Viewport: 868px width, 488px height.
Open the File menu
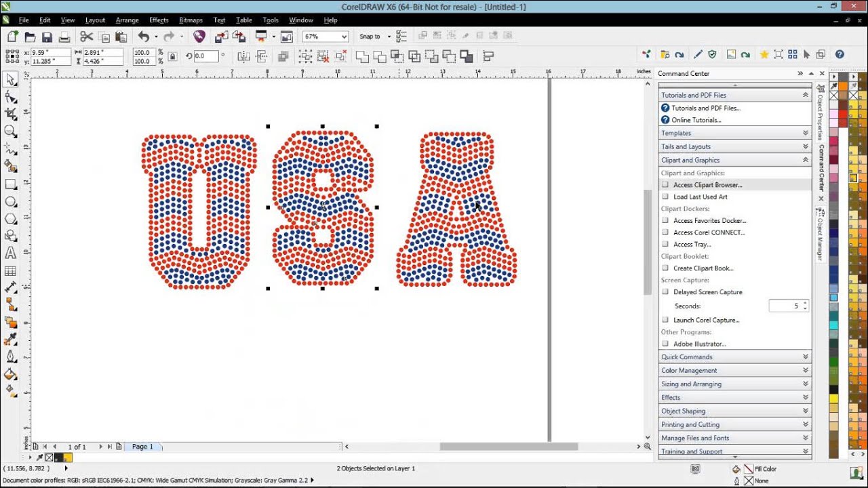coord(24,20)
